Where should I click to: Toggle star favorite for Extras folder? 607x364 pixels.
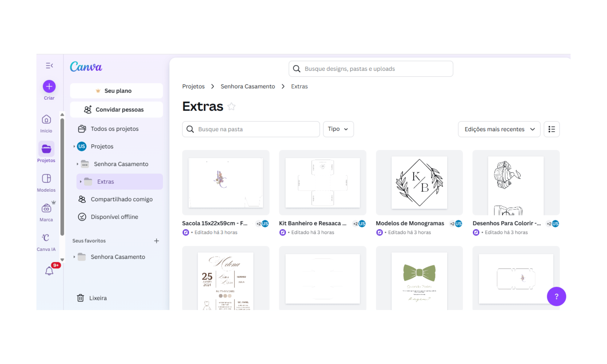pyautogui.click(x=231, y=106)
